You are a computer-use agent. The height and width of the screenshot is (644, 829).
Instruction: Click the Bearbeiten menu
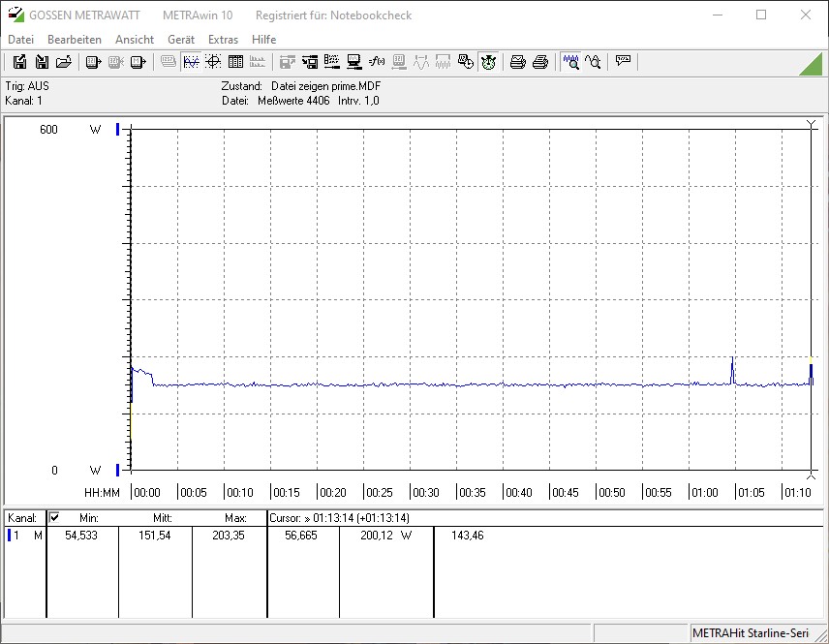[x=75, y=40]
